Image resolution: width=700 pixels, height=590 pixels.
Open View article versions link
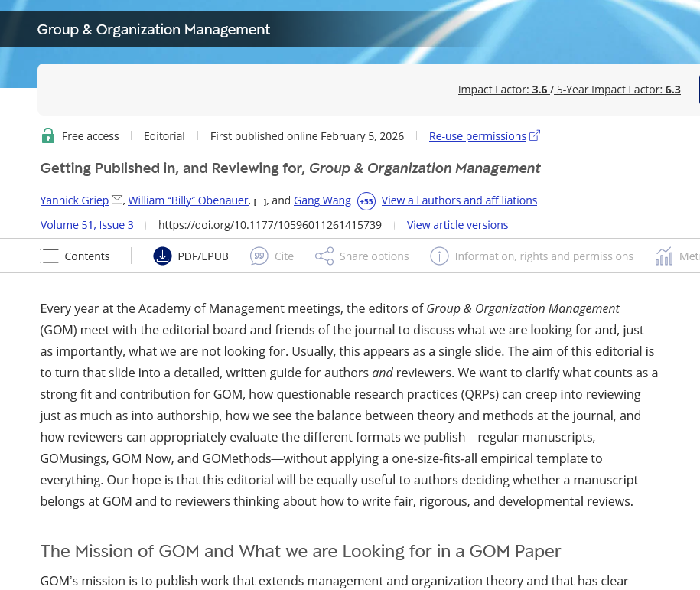[457, 225]
